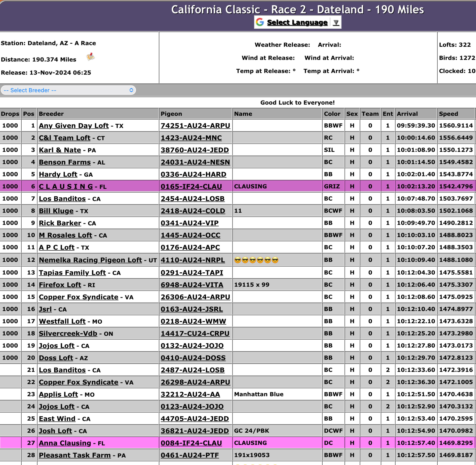Click the Breeder column header
The image size is (476, 465).
pyautogui.click(x=98, y=114)
